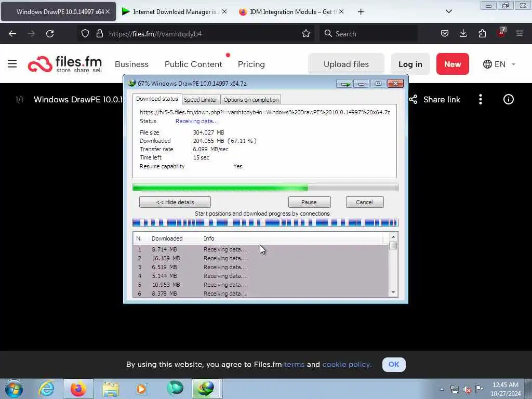Cancel the download
The height and width of the screenshot is (399, 532).
pos(365,202)
